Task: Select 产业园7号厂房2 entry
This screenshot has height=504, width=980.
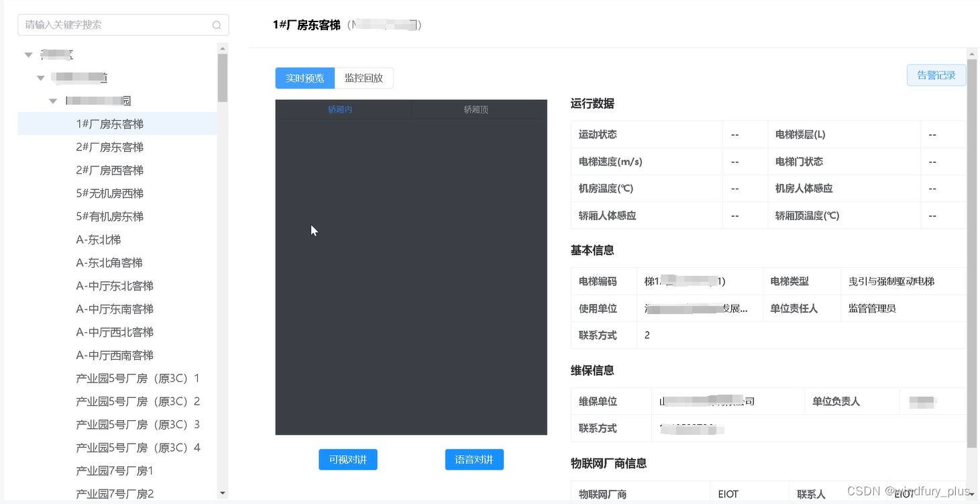Action: [x=115, y=494]
